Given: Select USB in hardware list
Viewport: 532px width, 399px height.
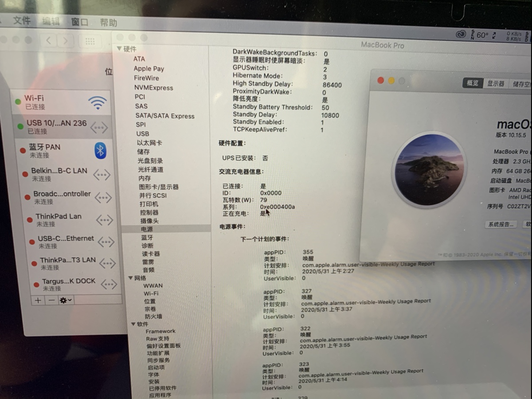Looking at the screenshot, I should pos(142,133).
